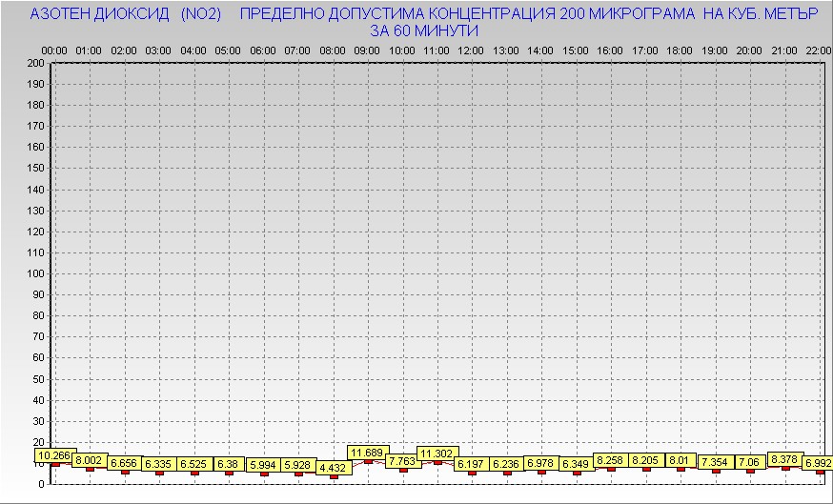Click the 7.763 data label
The width and height of the screenshot is (833, 504).
(403, 461)
